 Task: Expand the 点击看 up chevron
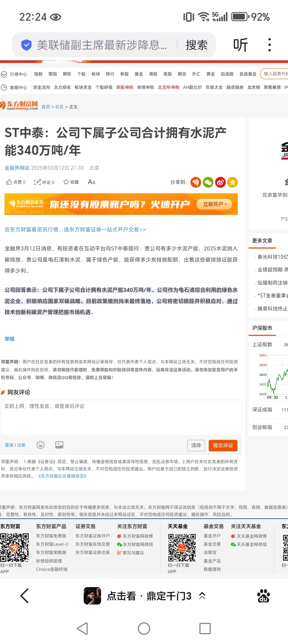(x=202, y=596)
